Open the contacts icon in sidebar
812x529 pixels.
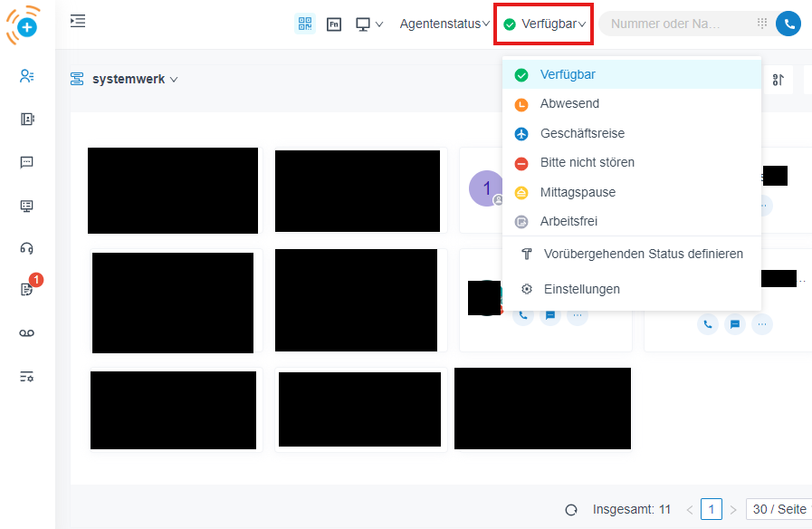pos(27,76)
